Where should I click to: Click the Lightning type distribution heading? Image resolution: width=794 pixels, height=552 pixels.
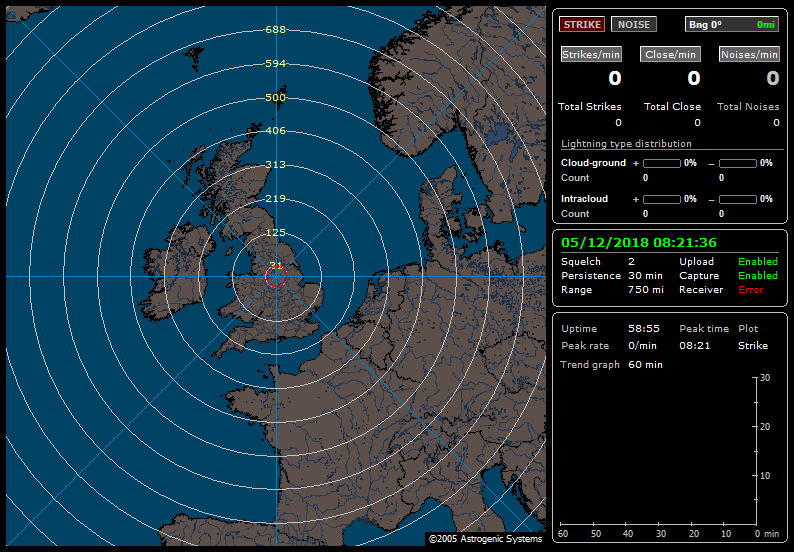coord(626,144)
